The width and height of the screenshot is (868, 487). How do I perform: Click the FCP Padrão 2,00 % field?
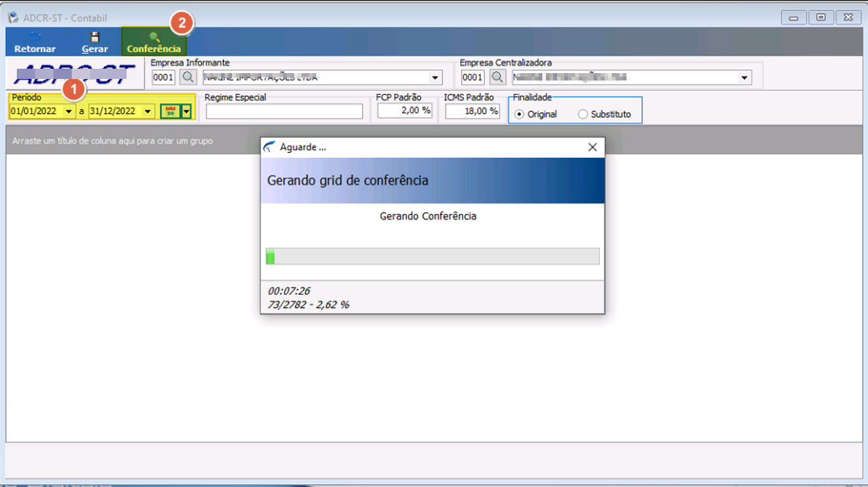point(405,110)
